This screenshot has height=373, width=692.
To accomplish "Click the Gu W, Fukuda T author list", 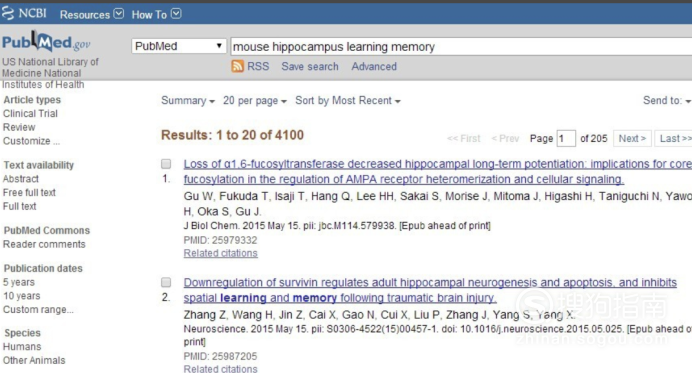I will click(x=438, y=204).
